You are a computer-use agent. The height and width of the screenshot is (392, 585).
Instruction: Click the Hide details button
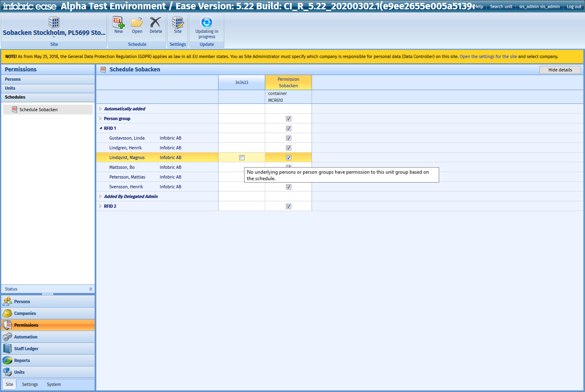tap(560, 70)
